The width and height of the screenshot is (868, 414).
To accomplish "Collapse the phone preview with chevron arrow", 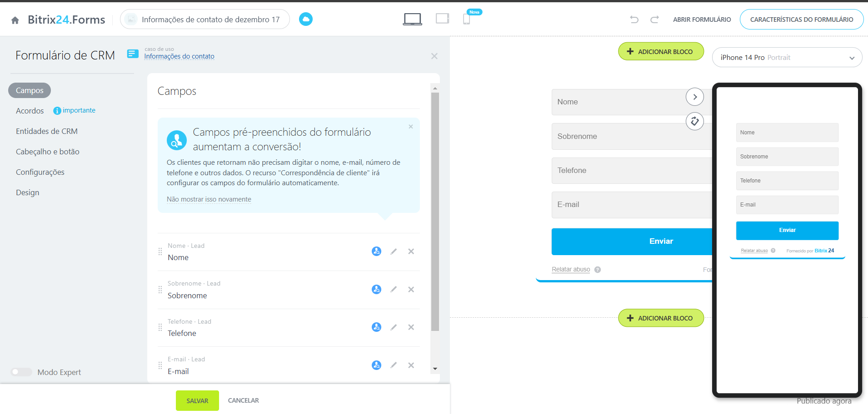I will tap(694, 97).
